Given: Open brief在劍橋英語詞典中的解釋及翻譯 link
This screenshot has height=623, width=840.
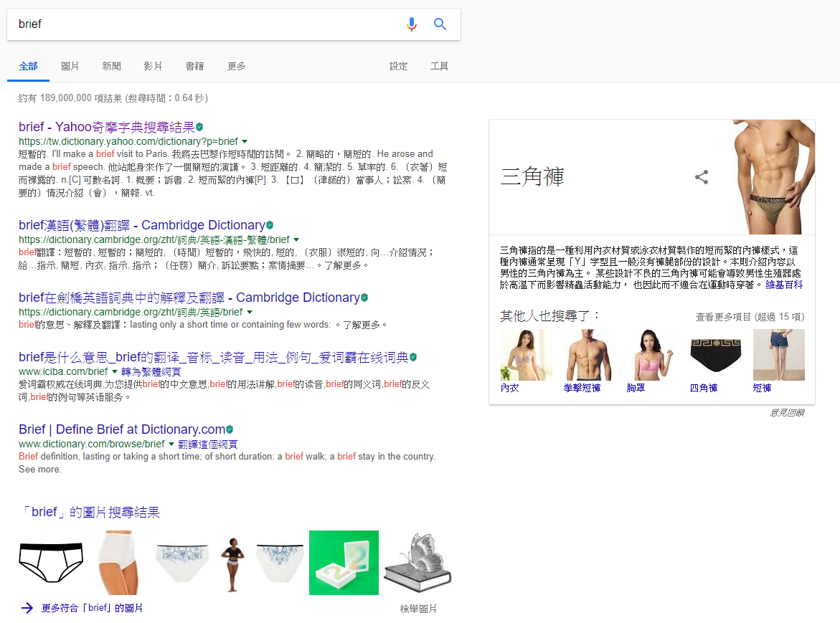Looking at the screenshot, I should 189,298.
